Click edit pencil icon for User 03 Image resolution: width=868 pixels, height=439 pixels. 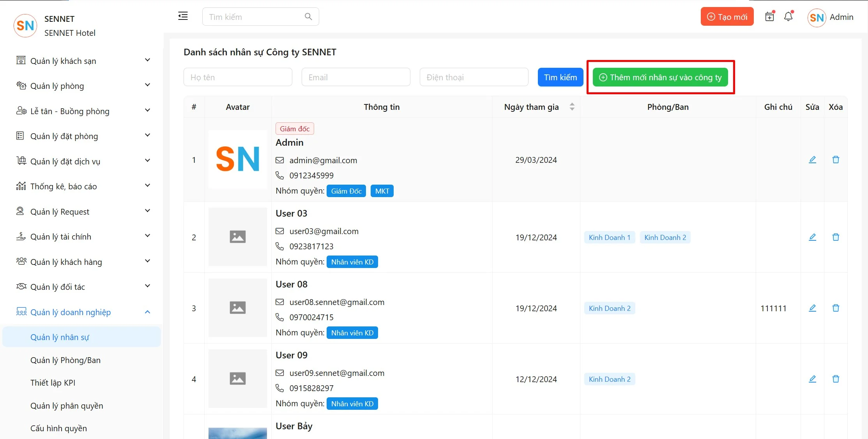[812, 237]
